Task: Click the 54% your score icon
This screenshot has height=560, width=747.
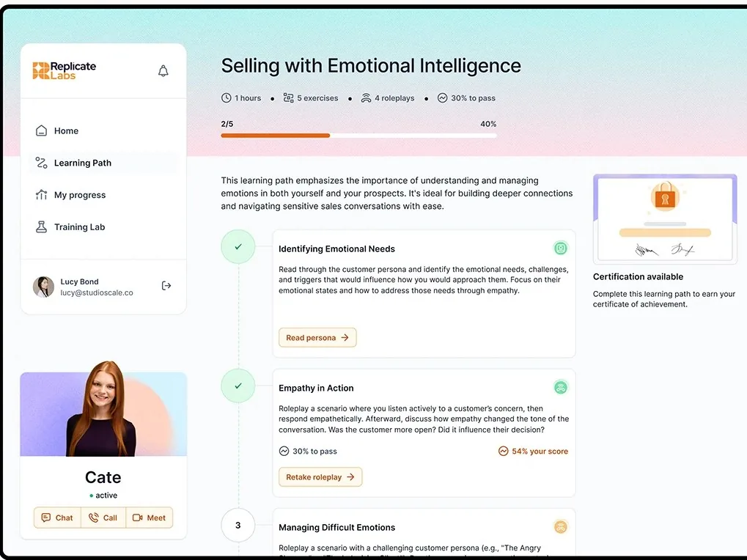Action: (x=503, y=451)
